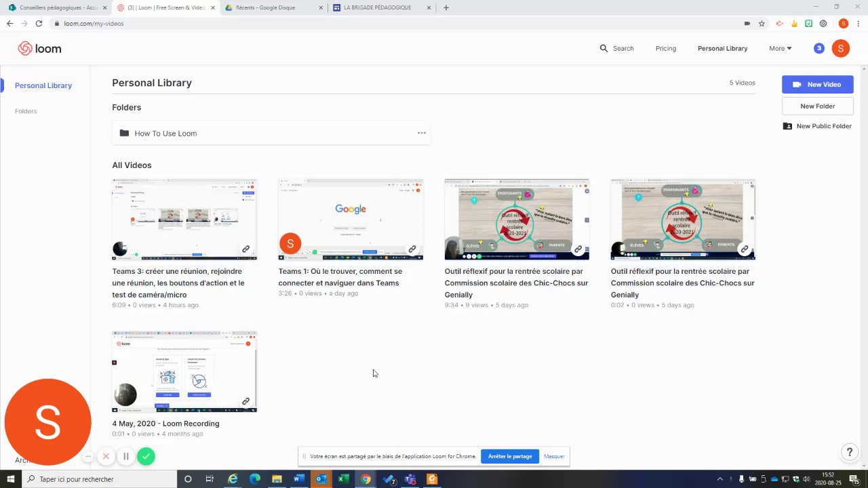868x488 pixels.
Task: Click the taskbar clock showing 15:52
Action: click(829, 479)
